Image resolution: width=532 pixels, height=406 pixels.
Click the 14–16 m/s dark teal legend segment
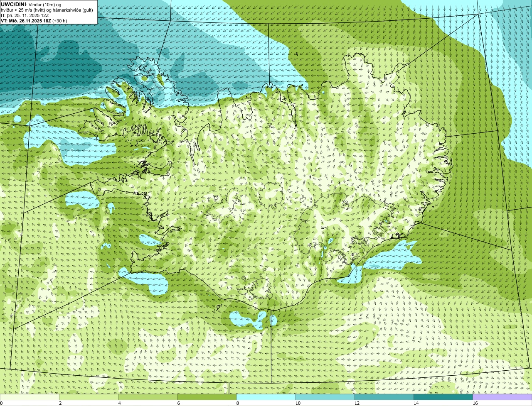coord(443,397)
